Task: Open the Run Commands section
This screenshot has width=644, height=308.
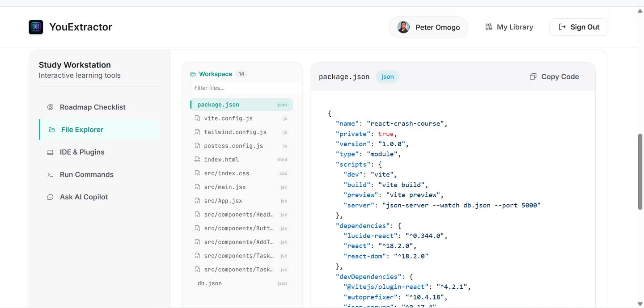Action: (x=99, y=175)
